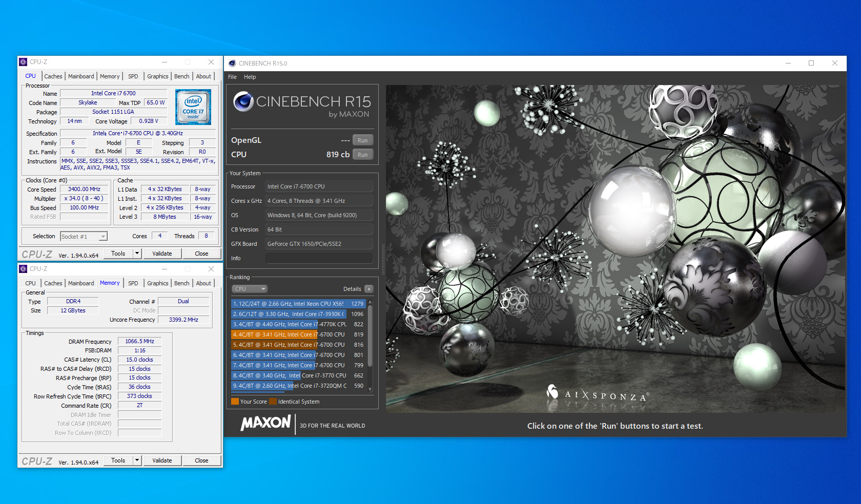Switch to Bench tab in top CPU-Z window

click(x=181, y=76)
